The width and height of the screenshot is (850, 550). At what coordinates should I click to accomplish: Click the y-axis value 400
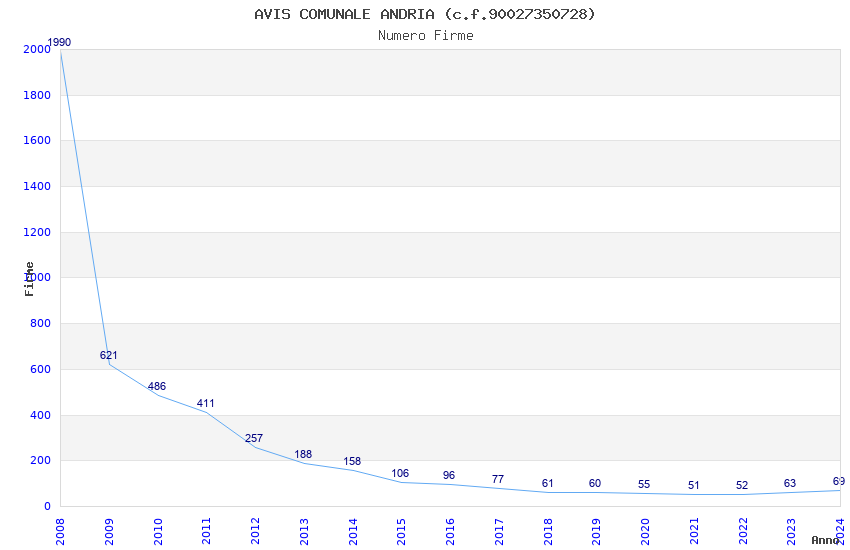pos(40,415)
